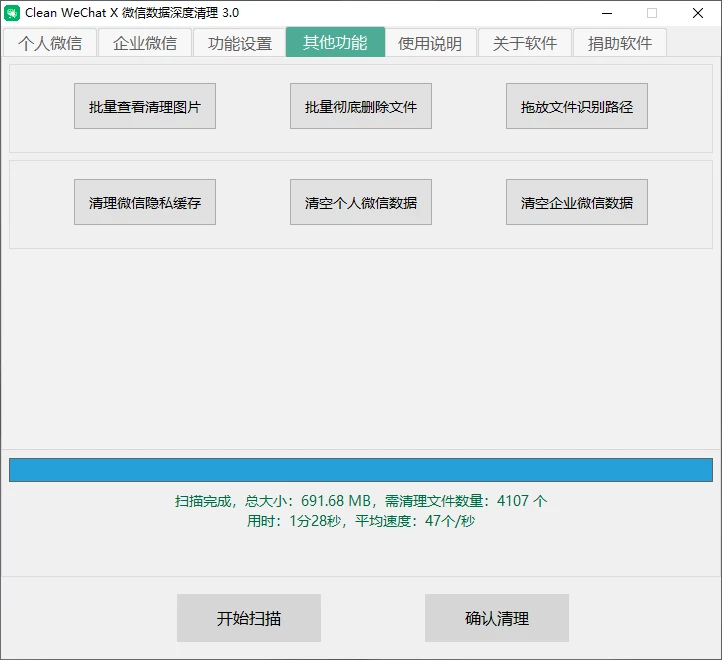722x660 pixels.
Task: Open the 使用说明 tab
Action: [x=430, y=43]
